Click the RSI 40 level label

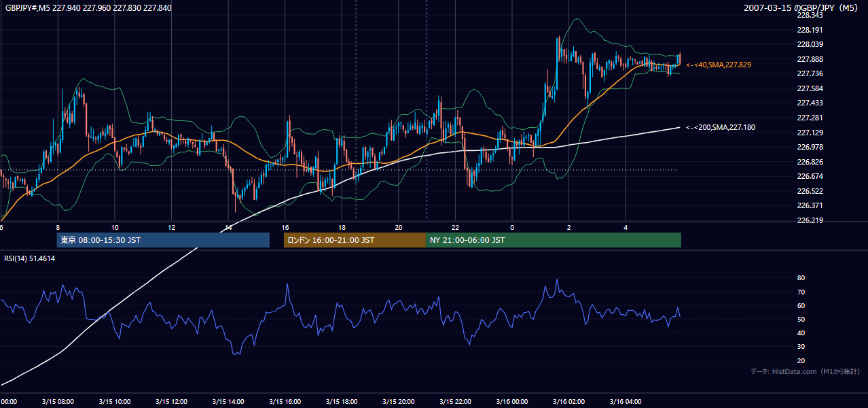coord(801,333)
